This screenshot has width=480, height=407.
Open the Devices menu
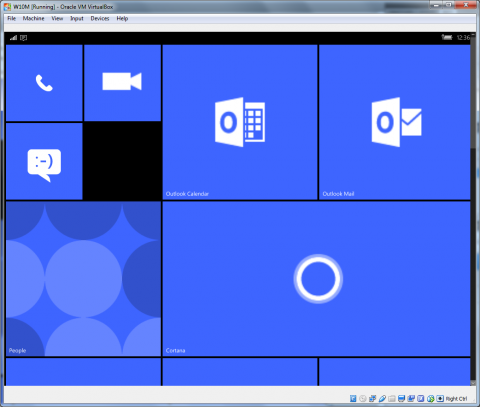pos(100,18)
